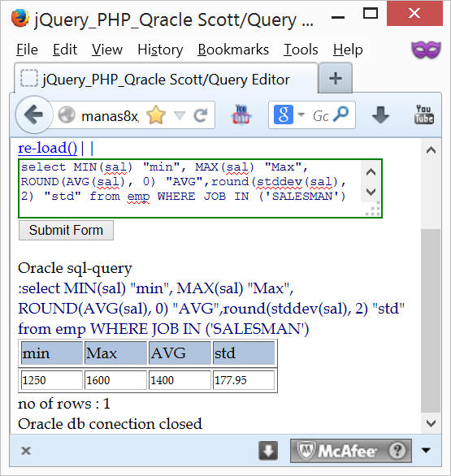Image resolution: width=451 pixels, height=476 pixels.
Task: Open the Bookmarks menu
Action: (x=233, y=50)
